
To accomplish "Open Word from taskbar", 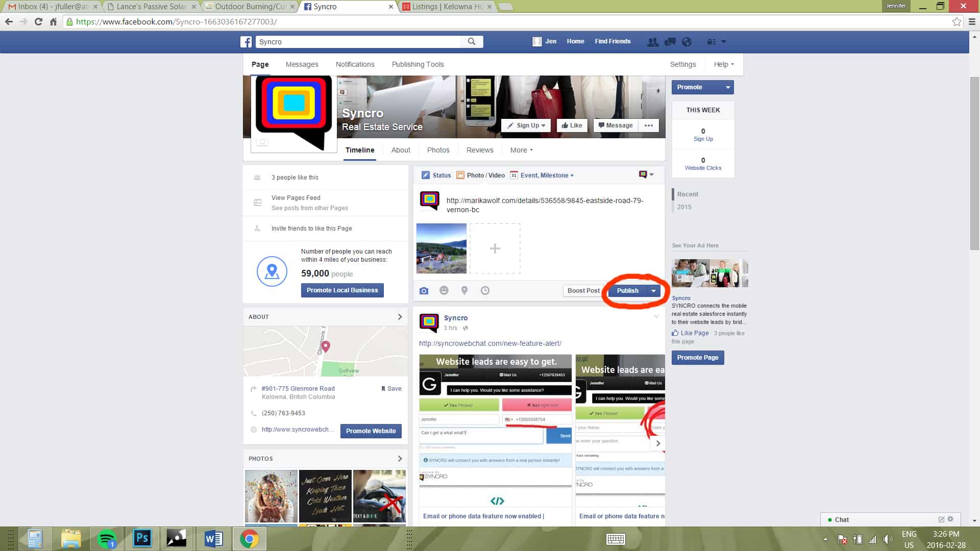I will [213, 539].
